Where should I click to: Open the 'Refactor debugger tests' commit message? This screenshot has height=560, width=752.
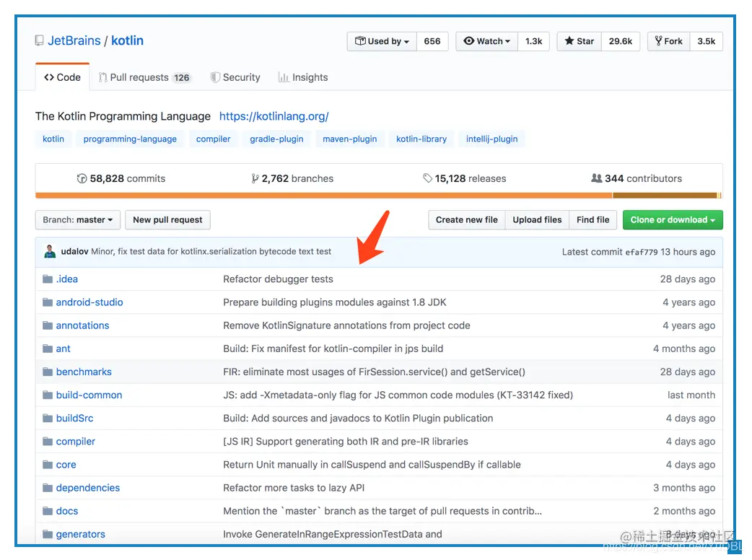(x=278, y=279)
